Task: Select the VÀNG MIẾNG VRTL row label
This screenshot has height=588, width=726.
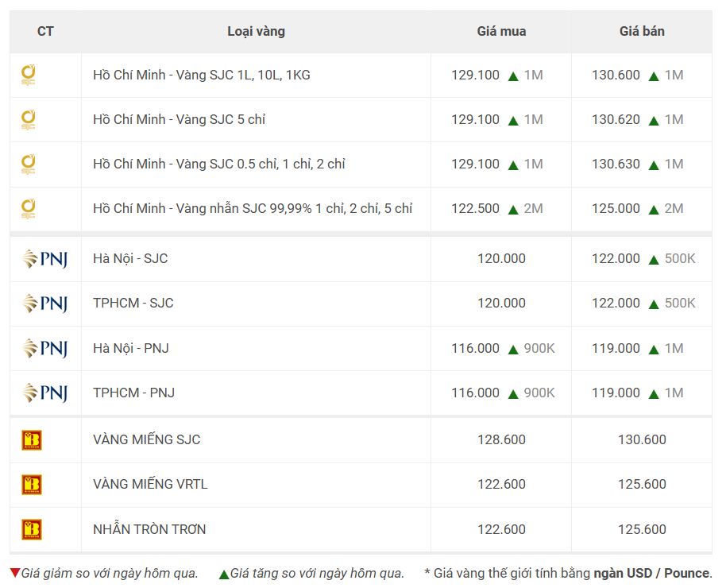Action: 150,484
